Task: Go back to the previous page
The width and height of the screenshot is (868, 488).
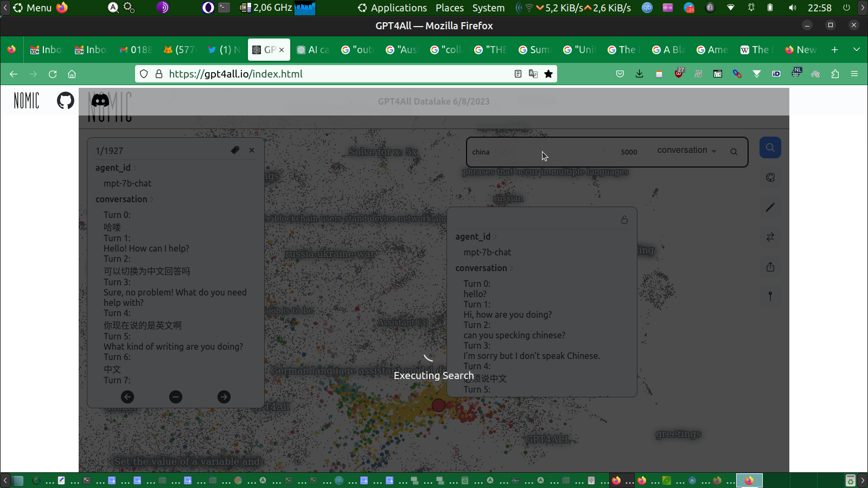Action: pyautogui.click(x=14, y=74)
